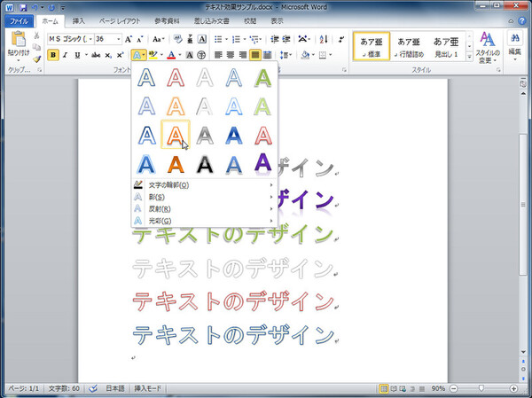Toggle Bold formatting
Screen dimensions: 532x398
point(53,55)
